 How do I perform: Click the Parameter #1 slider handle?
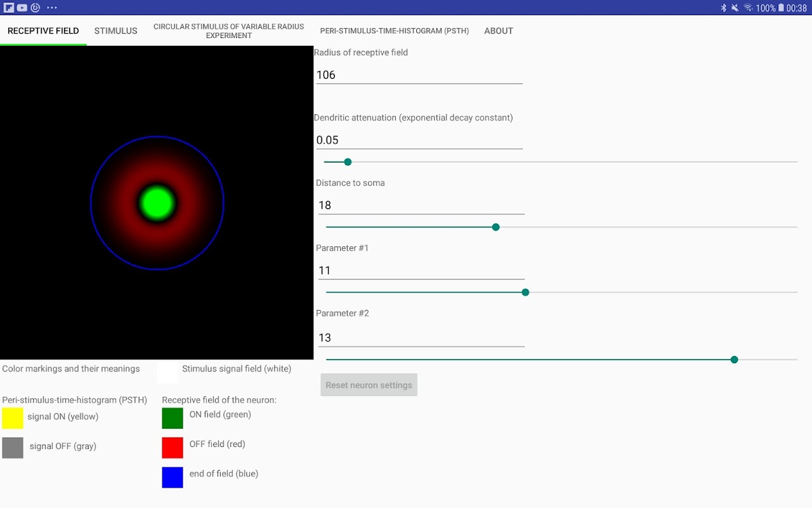click(525, 292)
